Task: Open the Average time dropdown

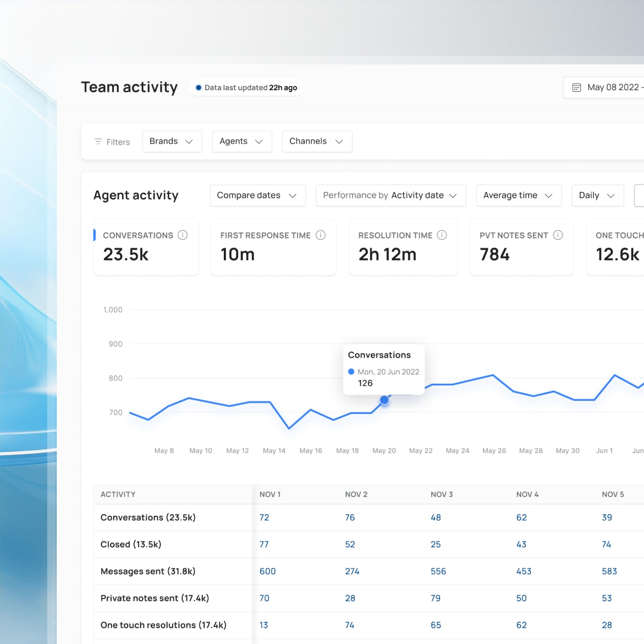Action: (x=519, y=195)
